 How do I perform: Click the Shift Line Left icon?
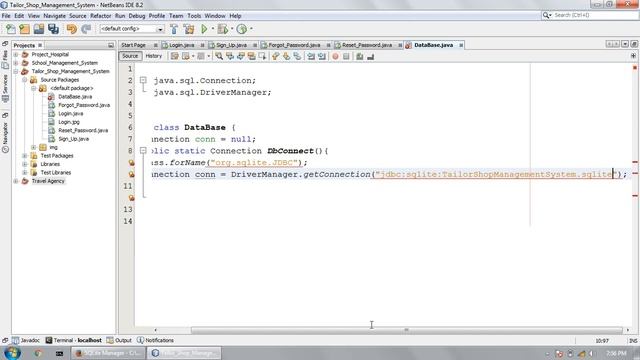311,56
